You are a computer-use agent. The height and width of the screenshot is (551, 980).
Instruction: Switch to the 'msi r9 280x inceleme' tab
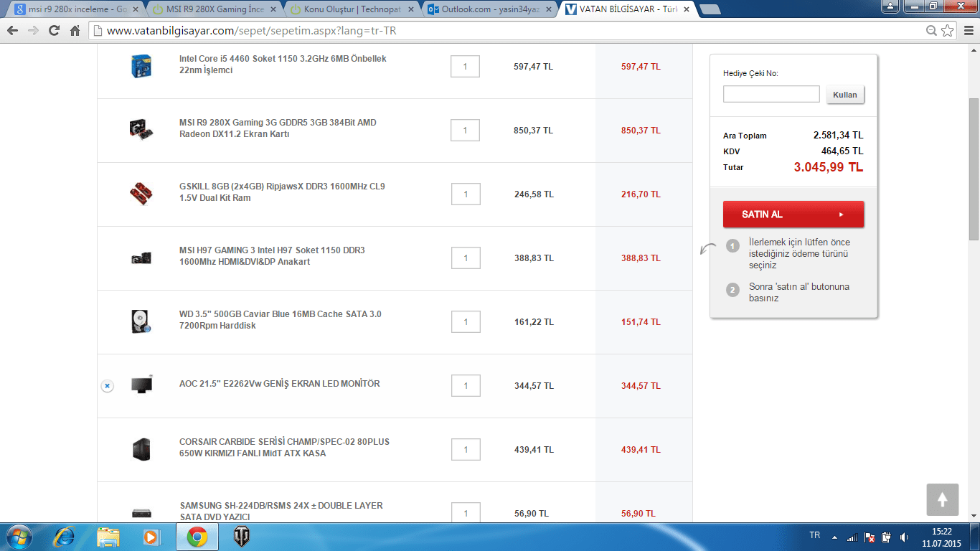click(x=75, y=10)
